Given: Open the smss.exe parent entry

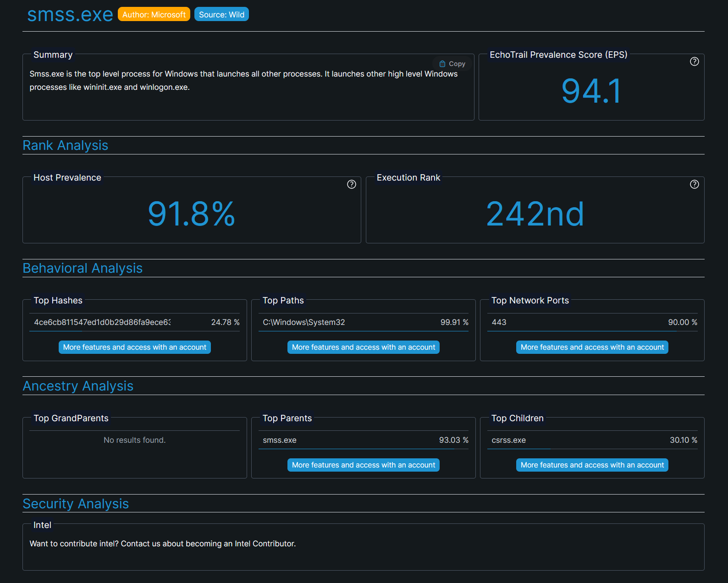Looking at the screenshot, I should point(280,440).
